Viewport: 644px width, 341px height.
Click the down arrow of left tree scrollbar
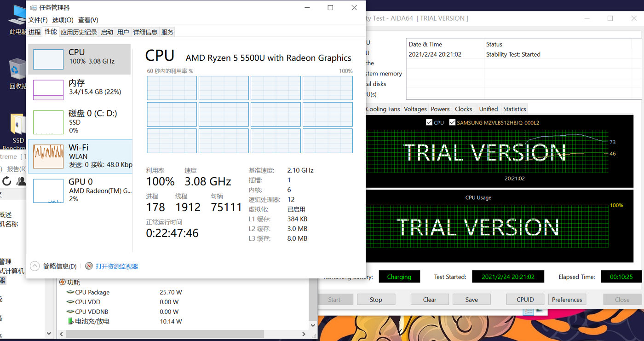50,334
